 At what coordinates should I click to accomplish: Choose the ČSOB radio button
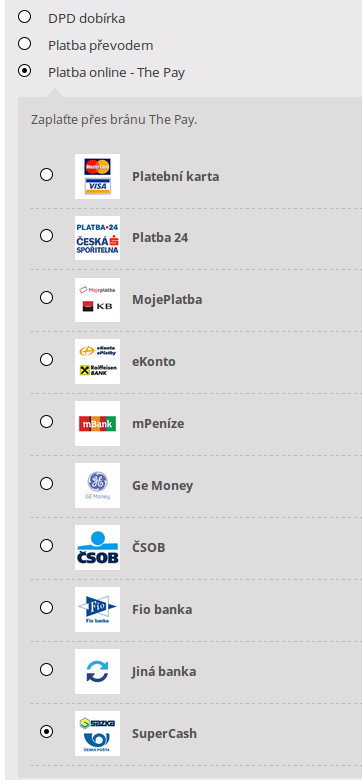tap(46, 546)
